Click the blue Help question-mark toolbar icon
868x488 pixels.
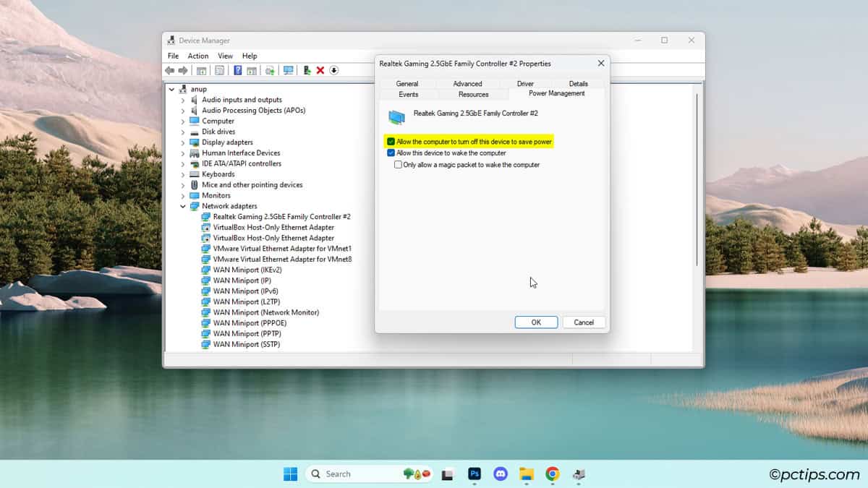point(237,70)
